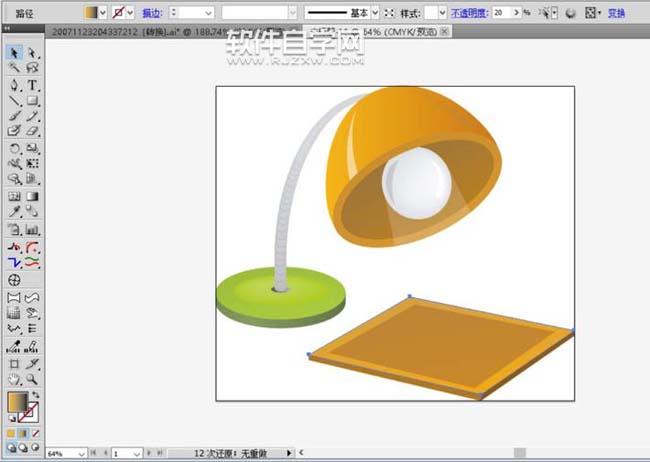Swap fill and stroke colors
Viewport: 650px width, 462px height.
[37, 395]
